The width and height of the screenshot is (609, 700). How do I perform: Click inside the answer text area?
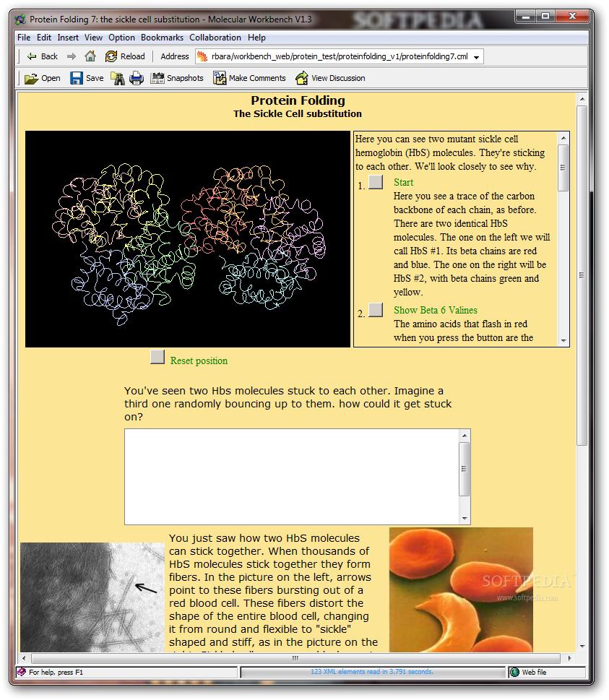pyautogui.click(x=292, y=477)
